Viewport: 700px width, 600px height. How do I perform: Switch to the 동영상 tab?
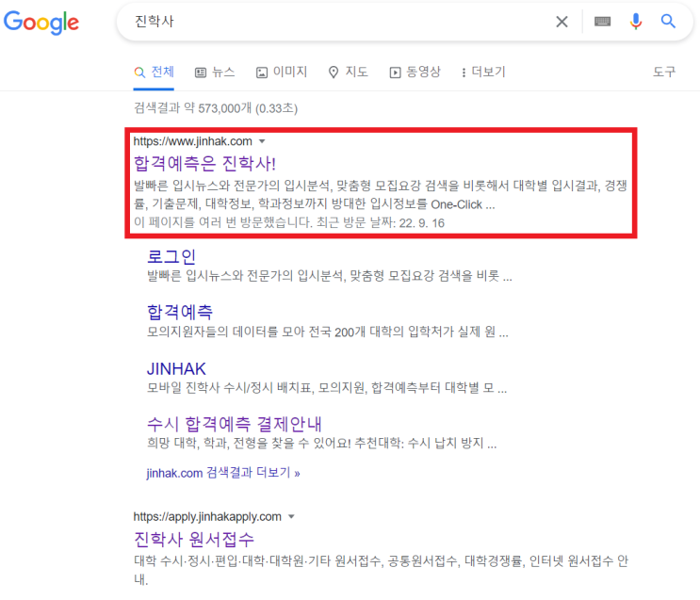pos(415,72)
